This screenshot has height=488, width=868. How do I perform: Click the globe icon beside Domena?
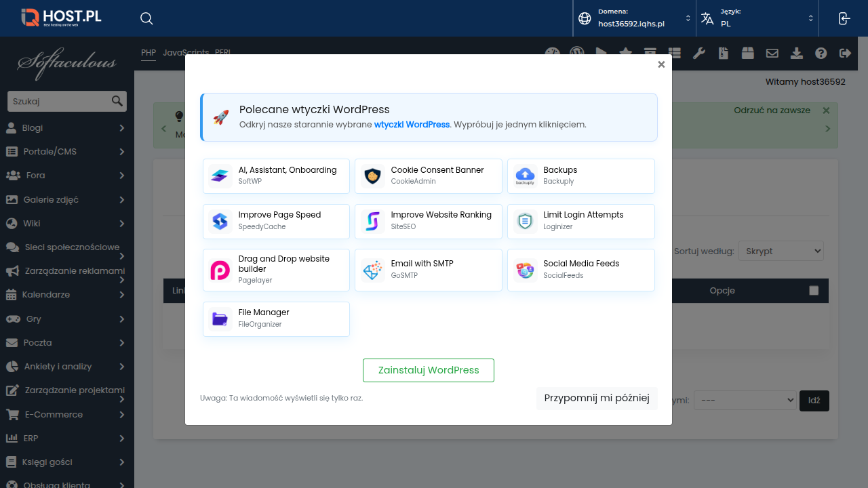click(x=585, y=18)
